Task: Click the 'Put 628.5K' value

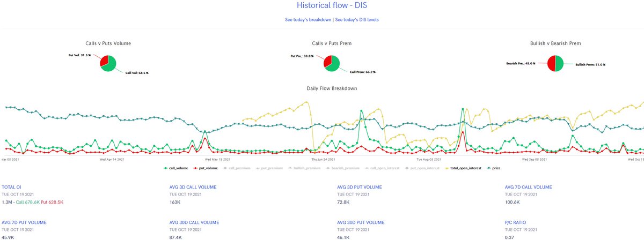Action: point(52,202)
